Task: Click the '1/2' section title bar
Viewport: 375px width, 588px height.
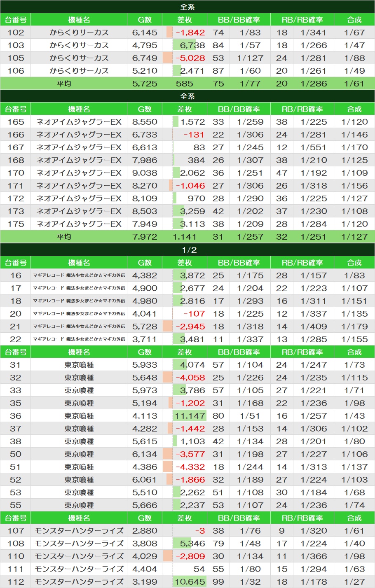Action: (187, 250)
